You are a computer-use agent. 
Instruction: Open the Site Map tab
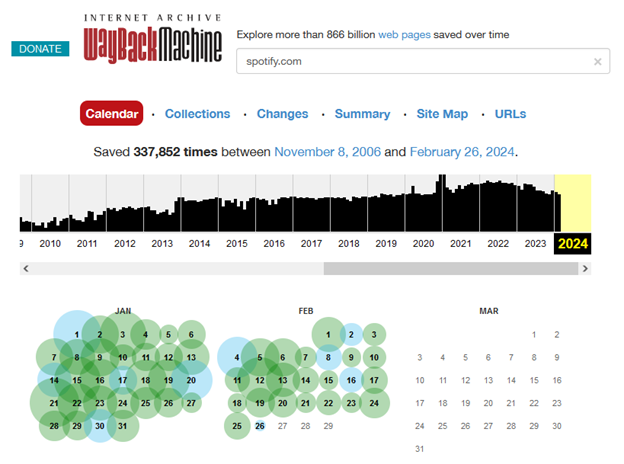[442, 114]
